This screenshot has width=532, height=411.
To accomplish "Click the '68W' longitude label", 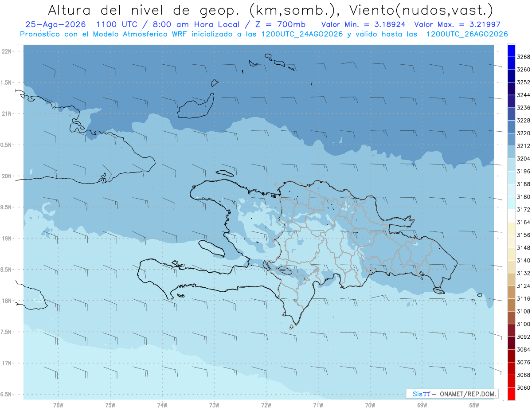I will [x=474, y=405].
